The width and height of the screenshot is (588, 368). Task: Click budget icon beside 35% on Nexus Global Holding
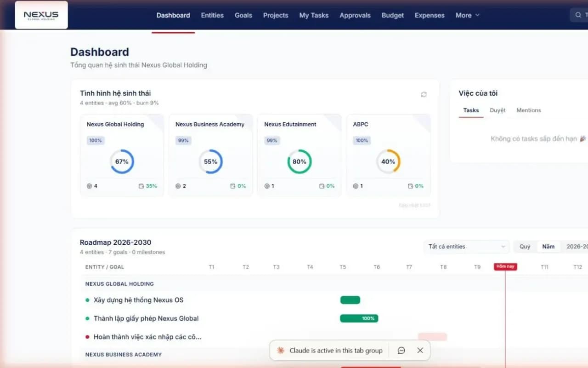point(141,186)
